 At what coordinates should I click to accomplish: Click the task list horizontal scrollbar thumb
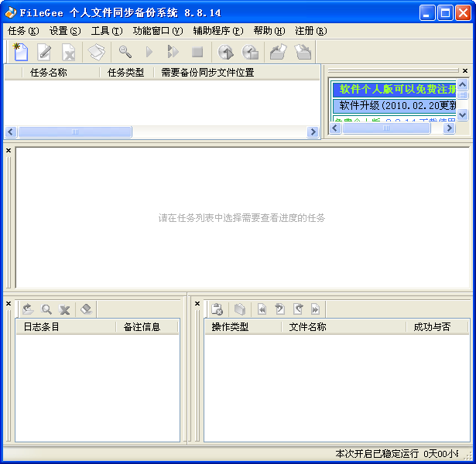click(75, 132)
